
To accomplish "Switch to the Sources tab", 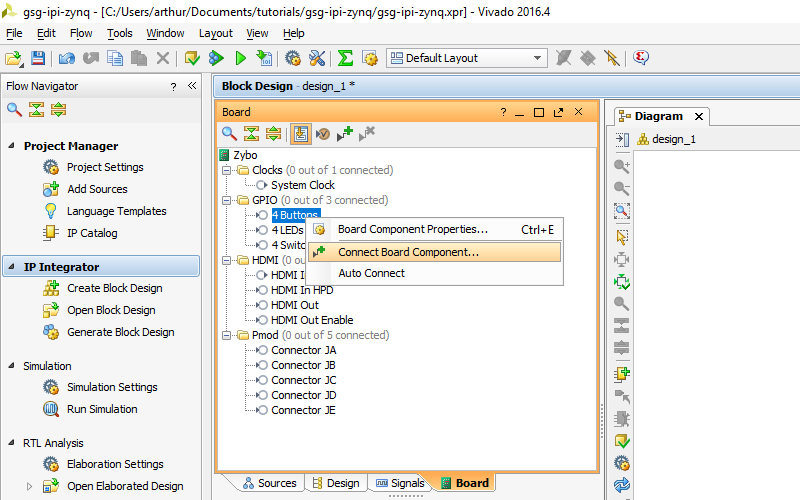I will 269,483.
